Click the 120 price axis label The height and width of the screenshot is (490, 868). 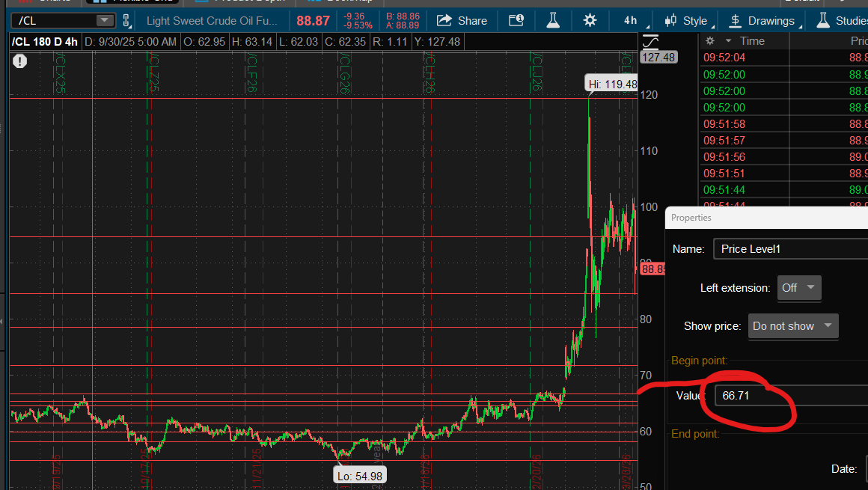[649, 95]
